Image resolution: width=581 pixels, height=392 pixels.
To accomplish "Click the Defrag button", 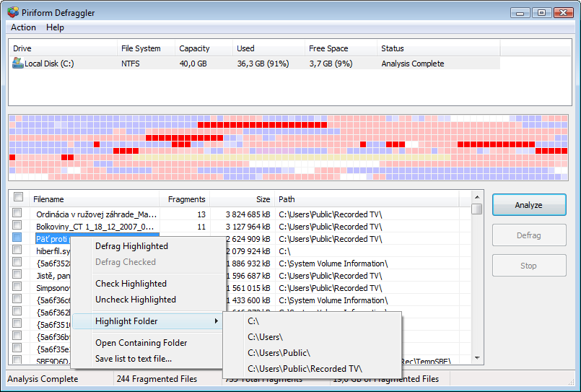I will pos(529,235).
